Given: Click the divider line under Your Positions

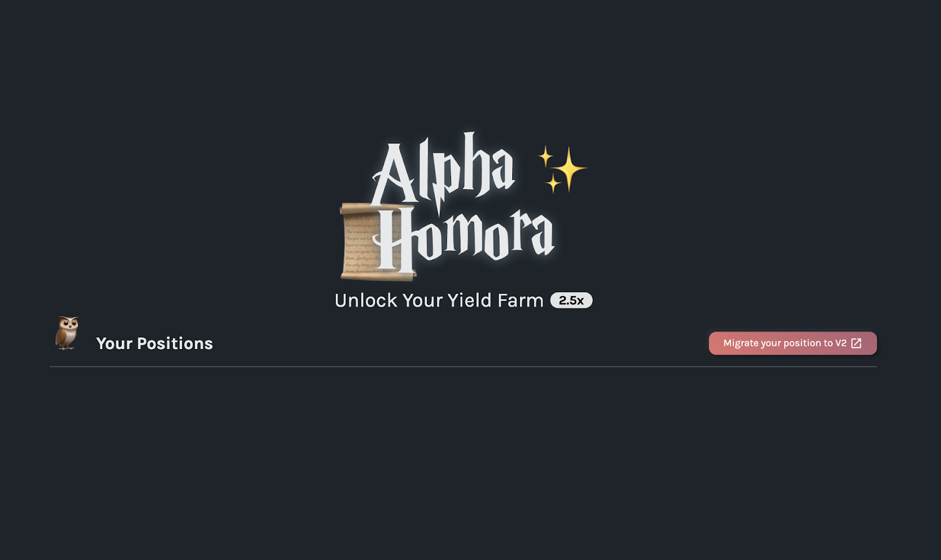Looking at the screenshot, I should point(463,367).
